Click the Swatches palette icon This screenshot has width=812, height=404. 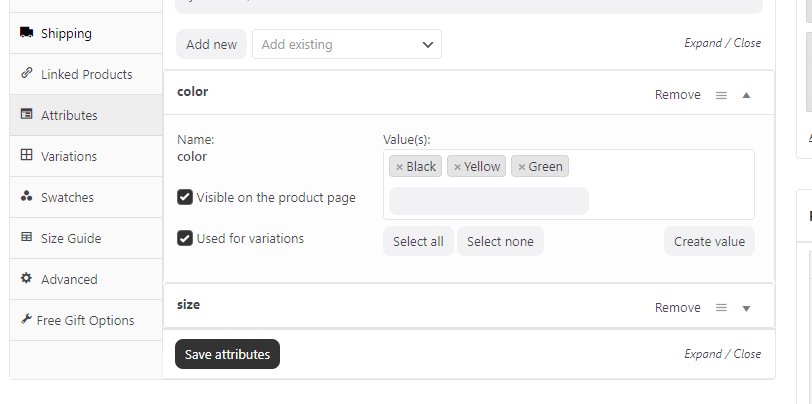pyautogui.click(x=26, y=197)
